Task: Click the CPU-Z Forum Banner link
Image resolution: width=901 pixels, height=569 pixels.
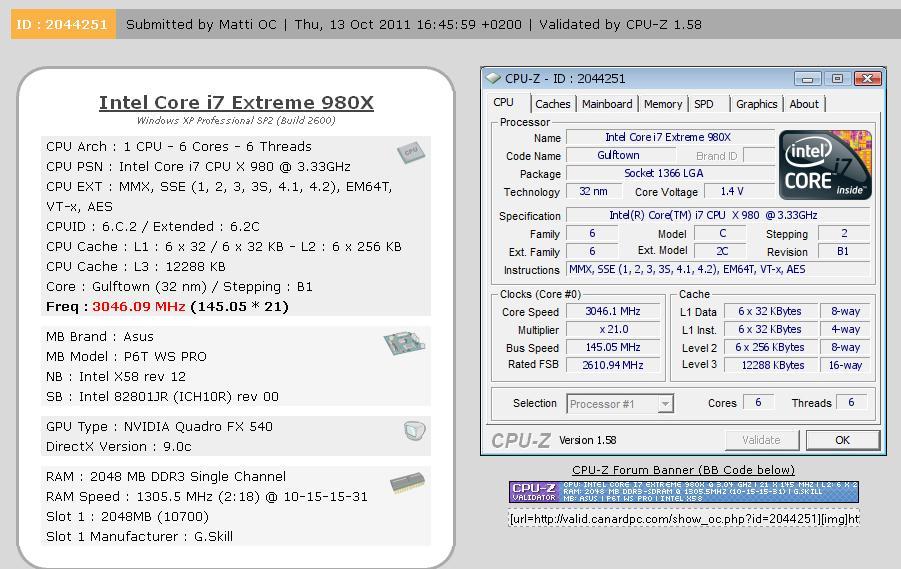Action: 683,470
